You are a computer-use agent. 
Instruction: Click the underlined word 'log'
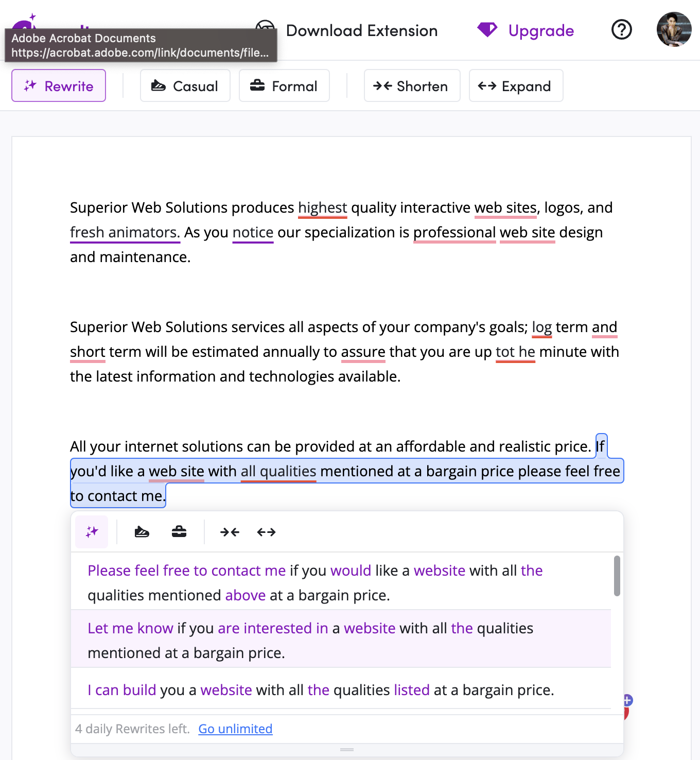[541, 327]
